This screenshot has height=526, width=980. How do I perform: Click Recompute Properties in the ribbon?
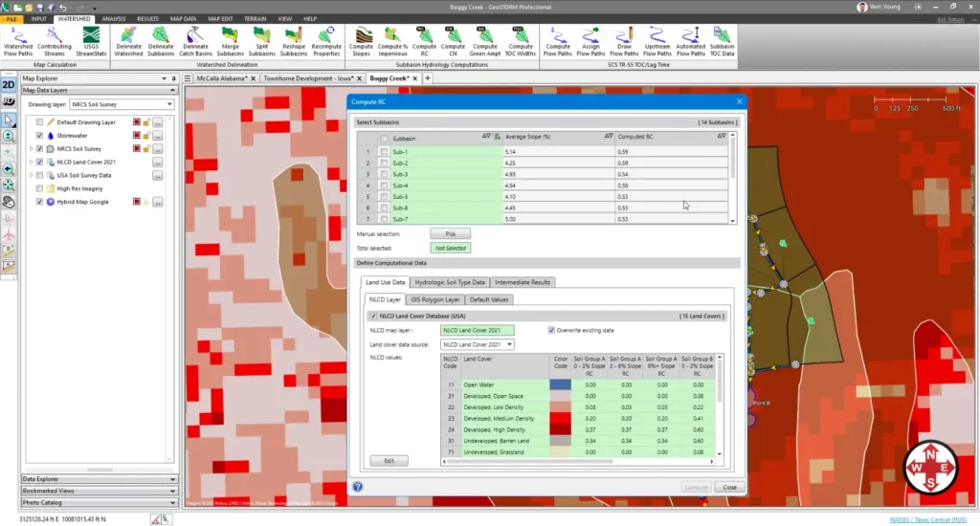(326, 42)
